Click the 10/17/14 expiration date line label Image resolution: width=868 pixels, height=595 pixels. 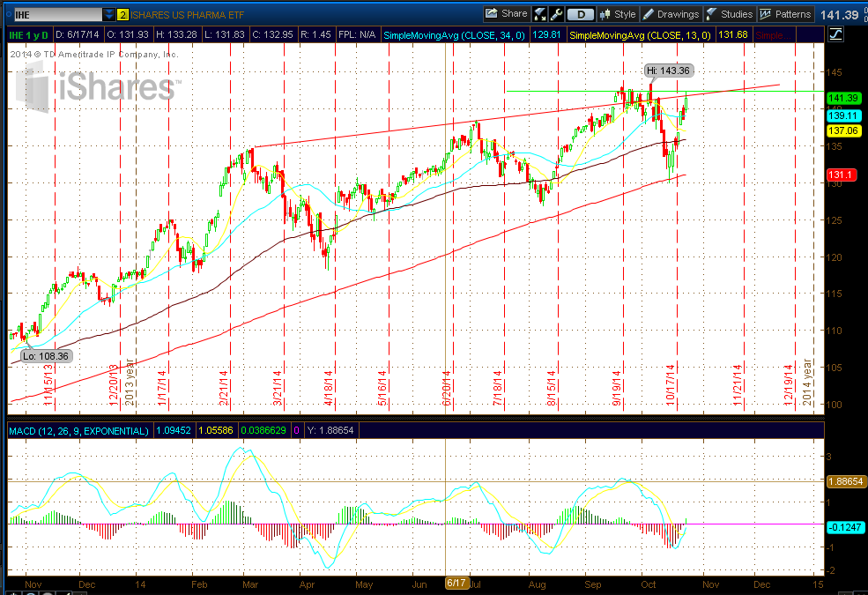(x=671, y=385)
